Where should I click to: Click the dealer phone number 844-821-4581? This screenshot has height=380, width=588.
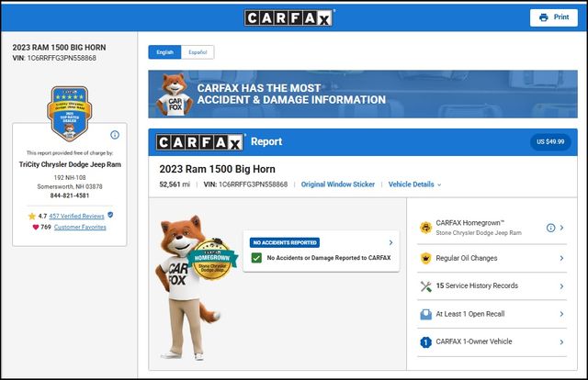pos(70,196)
